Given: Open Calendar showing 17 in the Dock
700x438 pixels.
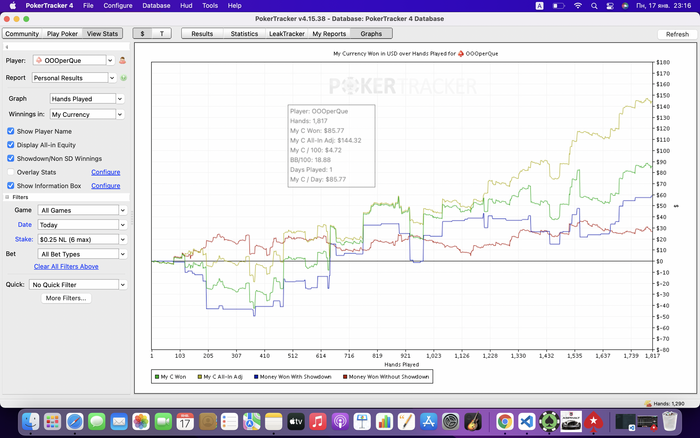Looking at the screenshot, I should pos(185,421).
